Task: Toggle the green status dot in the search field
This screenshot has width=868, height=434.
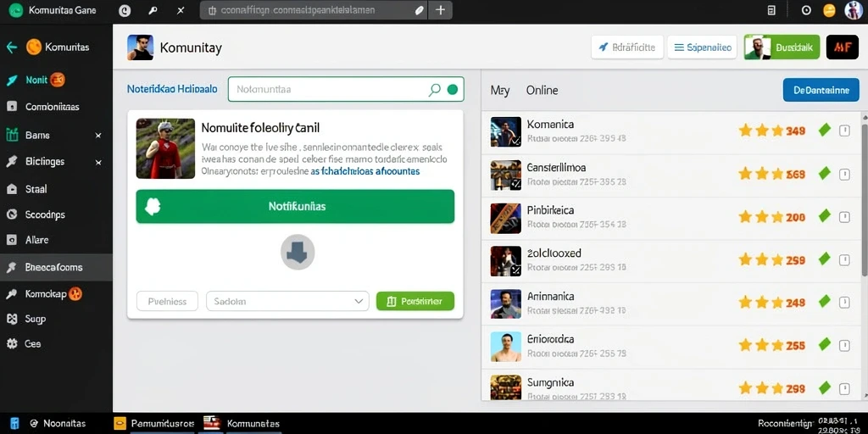Action: pyautogui.click(x=453, y=90)
